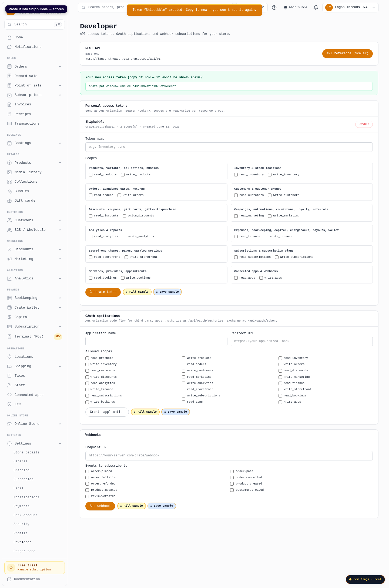The height and width of the screenshot is (588, 389).
Task: Click Add webhook button
Action: 100,506
